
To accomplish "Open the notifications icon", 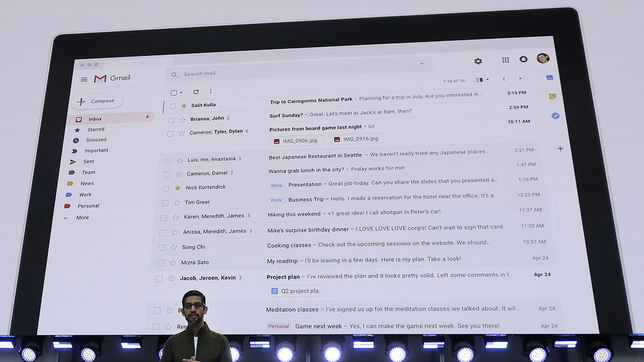I will tap(523, 59).
